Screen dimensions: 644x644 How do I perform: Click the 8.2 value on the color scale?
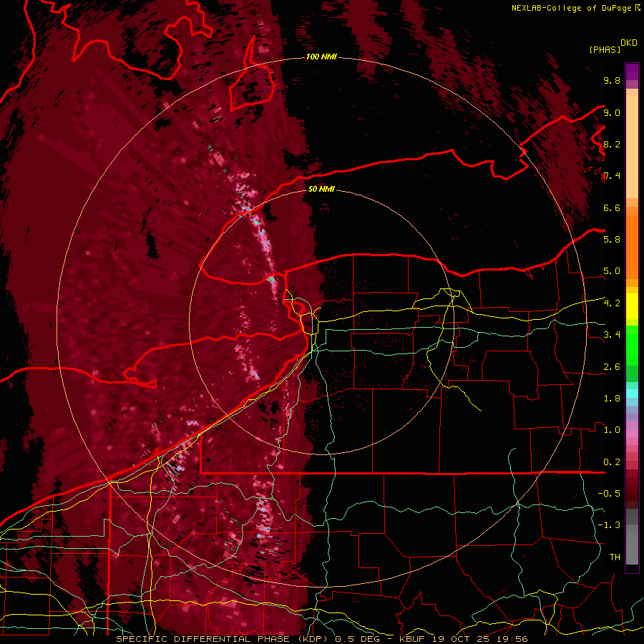click(x=612, y=144)
